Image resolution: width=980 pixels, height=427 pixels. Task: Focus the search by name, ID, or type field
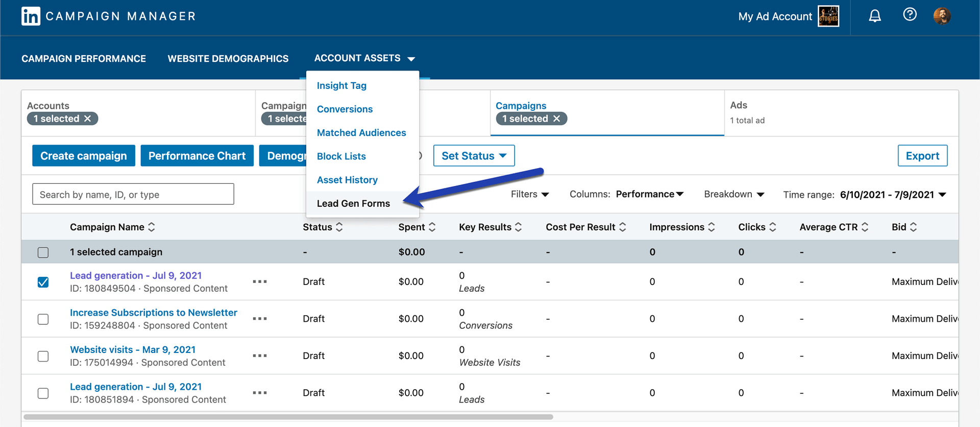click(133, 194)
